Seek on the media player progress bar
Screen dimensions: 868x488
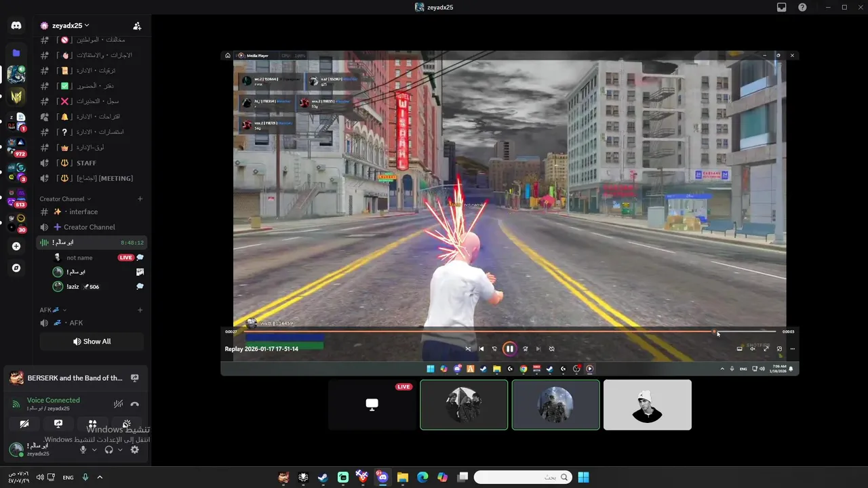point(509,332)
